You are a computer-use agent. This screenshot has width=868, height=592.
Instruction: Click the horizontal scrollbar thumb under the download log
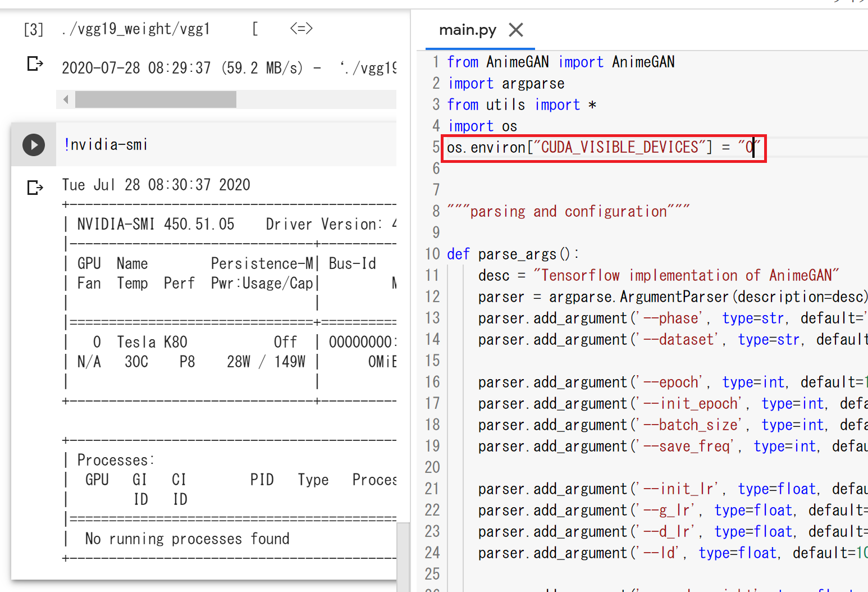pos(156,99)
